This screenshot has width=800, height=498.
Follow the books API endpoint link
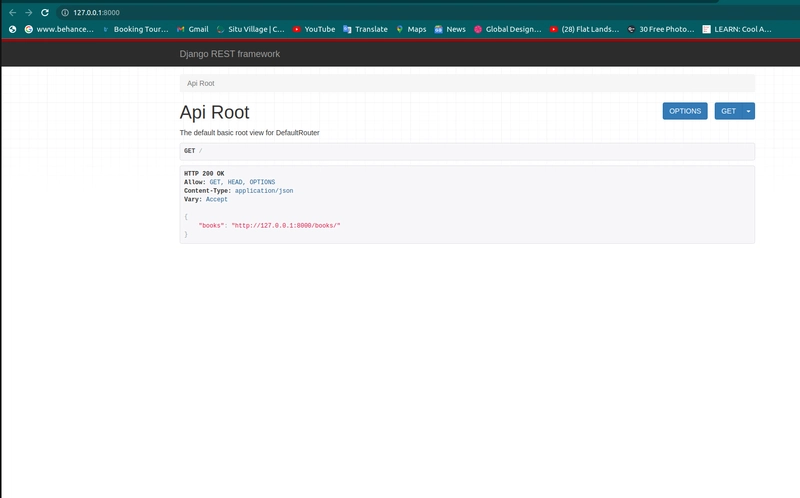click(286, 226)
